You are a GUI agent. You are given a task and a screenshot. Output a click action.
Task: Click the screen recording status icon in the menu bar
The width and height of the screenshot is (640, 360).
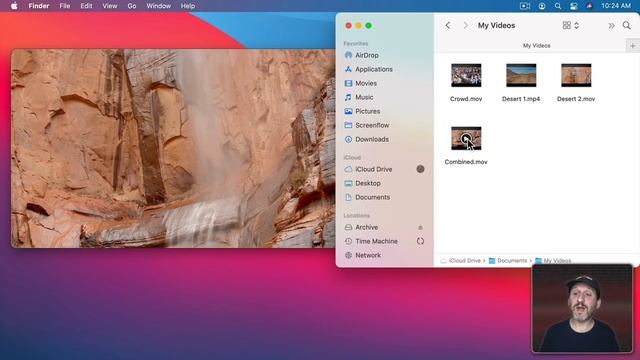point(525,6)
